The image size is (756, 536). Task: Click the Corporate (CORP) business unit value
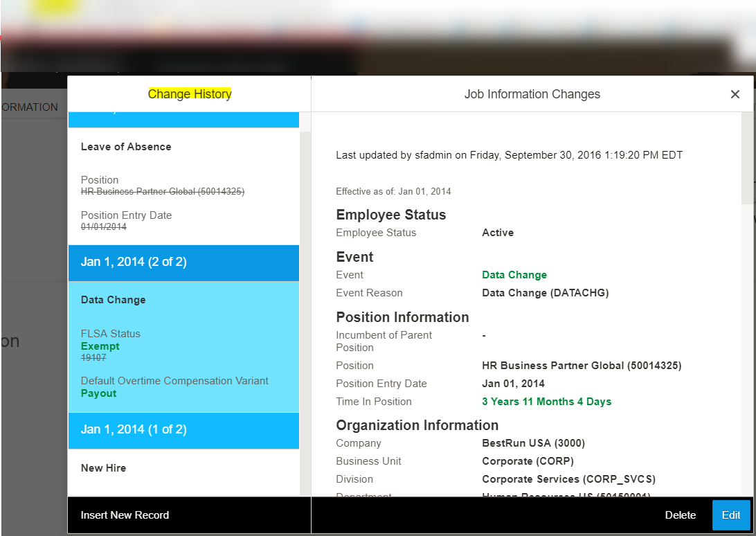point(528,461)
